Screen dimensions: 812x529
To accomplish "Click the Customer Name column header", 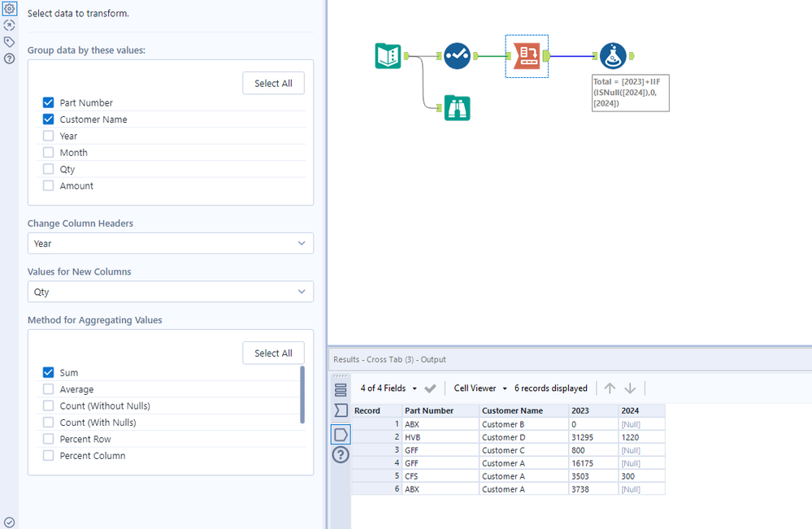I will point(512,411).
